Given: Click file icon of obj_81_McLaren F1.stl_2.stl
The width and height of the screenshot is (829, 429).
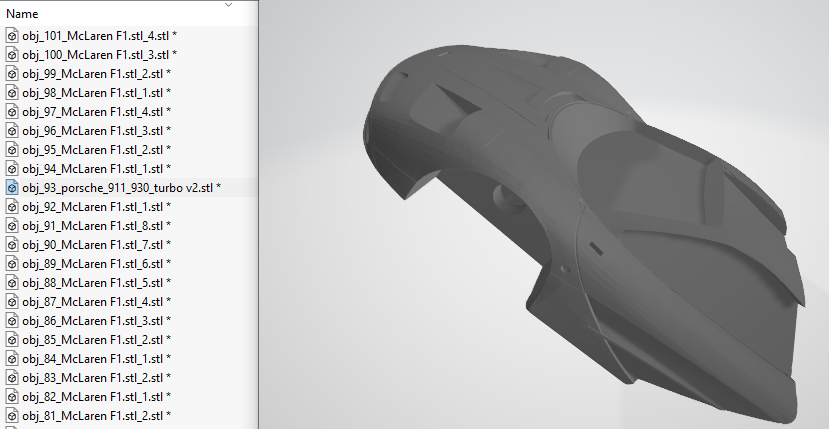Looking at the screenshot, I should [12, 416].
